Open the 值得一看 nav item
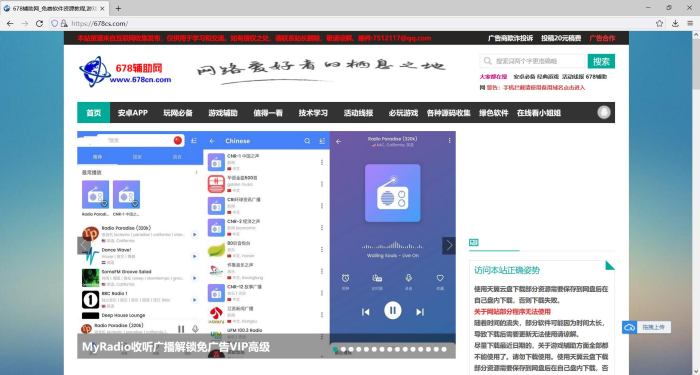 [x=268, y=113]
